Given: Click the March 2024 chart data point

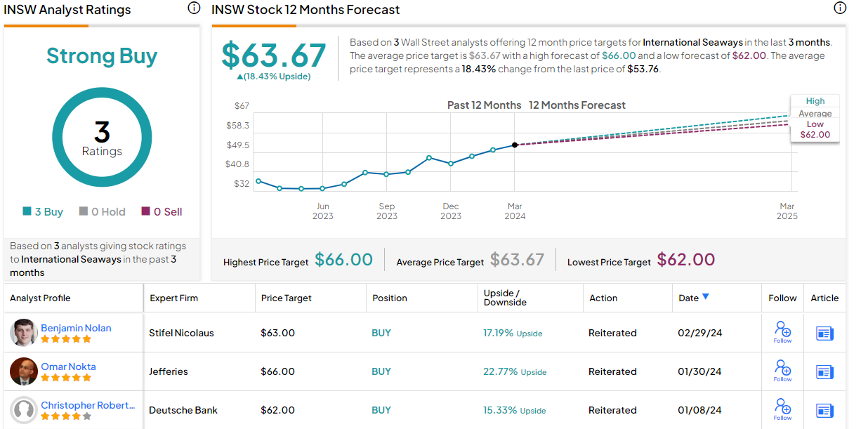Looking at the screenshot, I should point(515,145).
